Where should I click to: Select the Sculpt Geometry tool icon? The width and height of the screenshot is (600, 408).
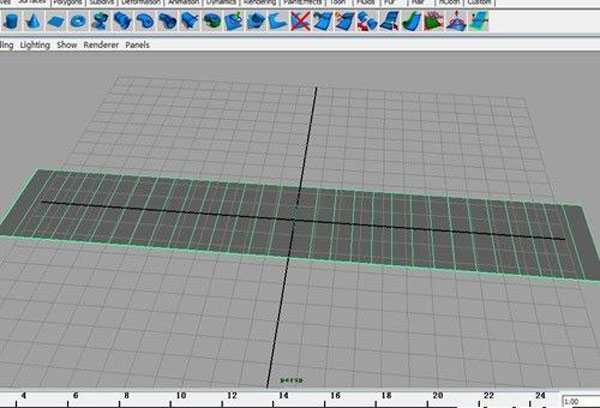tap(456, 21)
